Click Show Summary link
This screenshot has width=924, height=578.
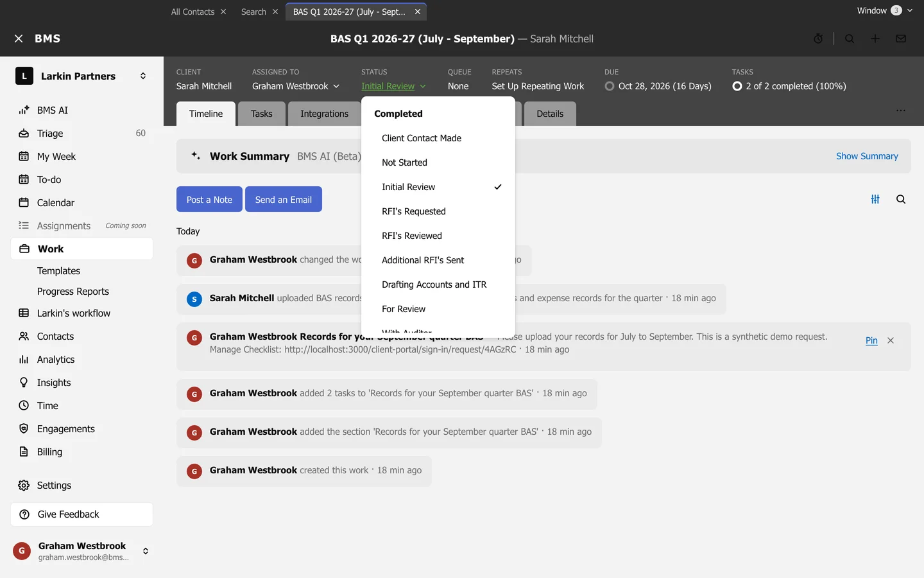pyautogui.click(x=867, y=156)
